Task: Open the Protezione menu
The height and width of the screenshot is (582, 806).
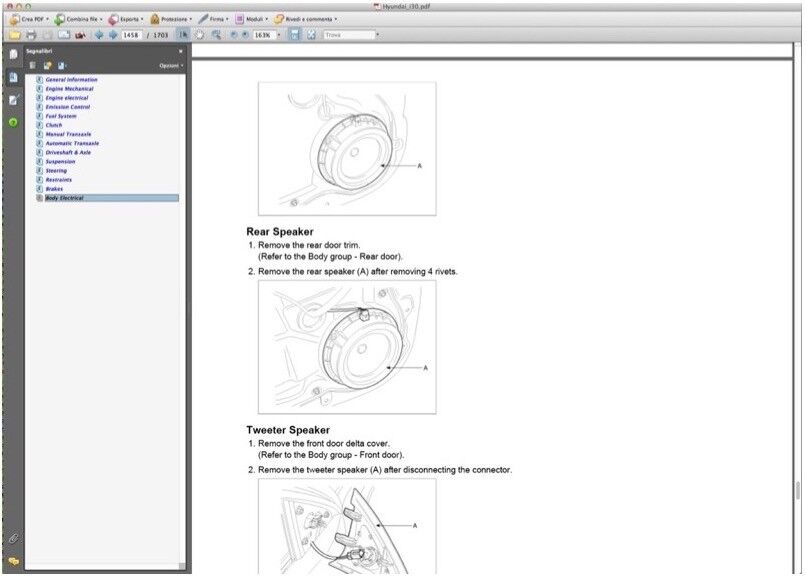Action: 171,19
